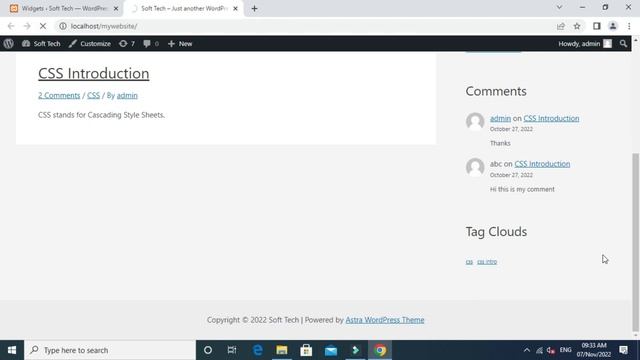Image resolution: width=640 pixels, height=360 pixels.
Task: Select the 'css' tag in Tag Clouds
Action: tap(469, 262)
